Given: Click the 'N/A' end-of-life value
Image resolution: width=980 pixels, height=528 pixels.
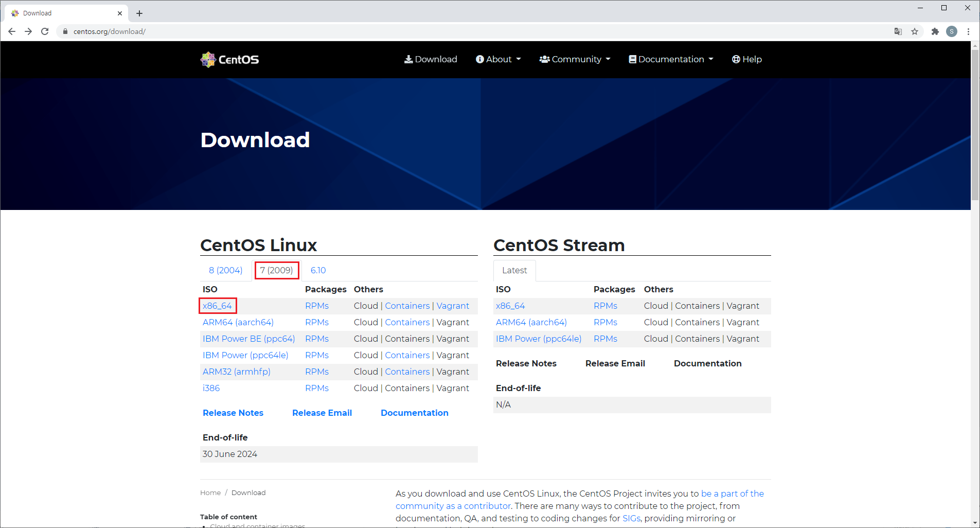Looking at the screenshot, I should [x=503, y=404].
